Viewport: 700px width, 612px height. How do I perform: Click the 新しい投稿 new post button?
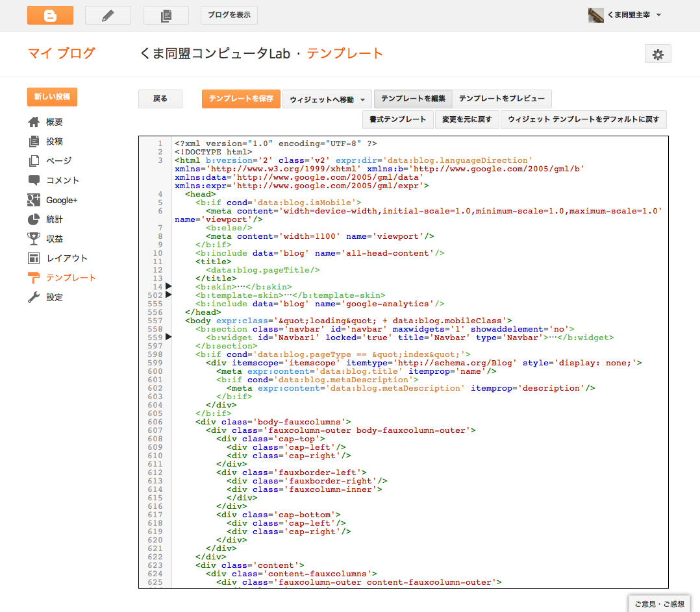52,97
